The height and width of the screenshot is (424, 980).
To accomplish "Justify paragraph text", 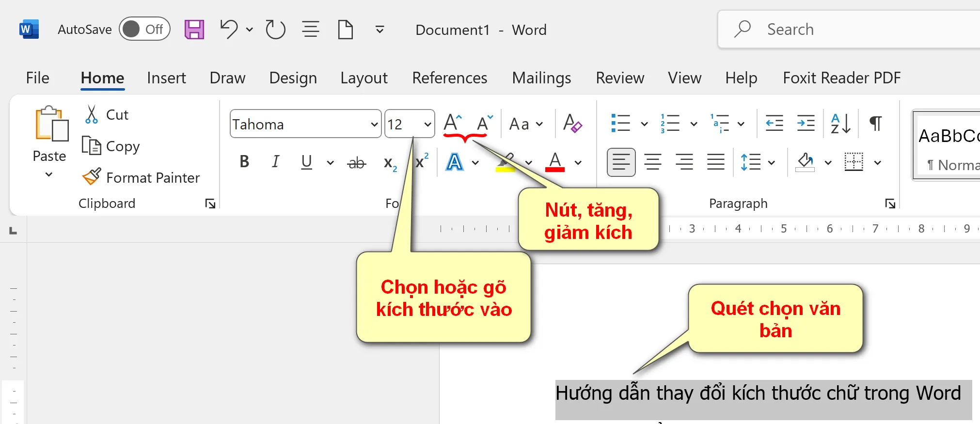I will coord(715,162).
